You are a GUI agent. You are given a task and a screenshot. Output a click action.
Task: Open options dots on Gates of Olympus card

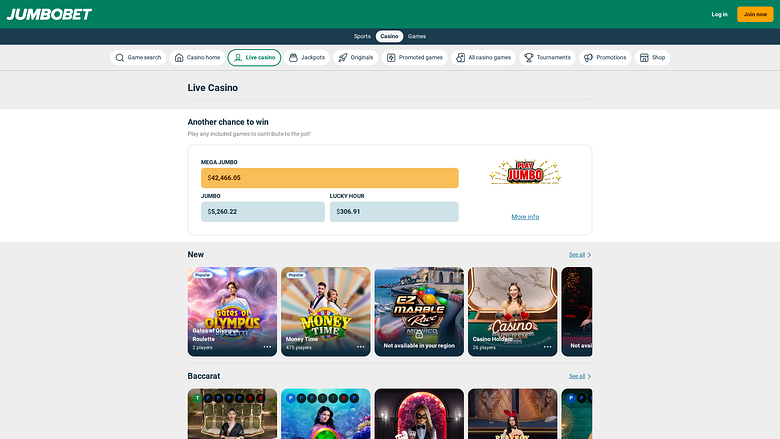pos(267,347)
